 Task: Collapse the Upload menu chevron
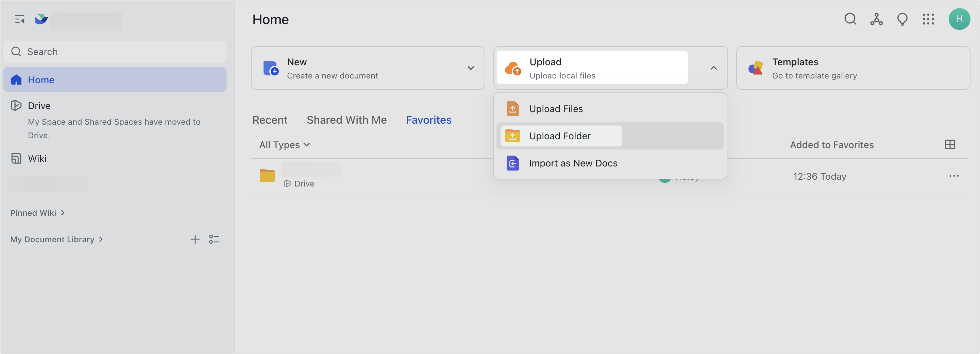(x=713, y=68)
